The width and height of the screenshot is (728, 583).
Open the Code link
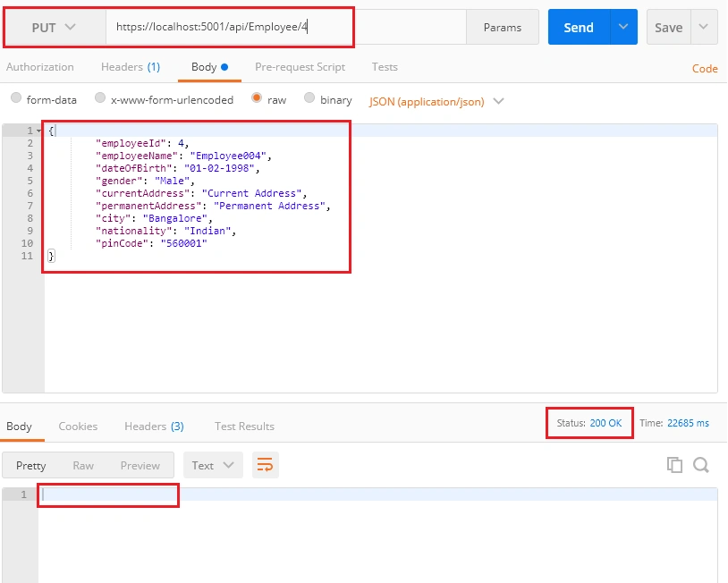(x=705, y=69)
